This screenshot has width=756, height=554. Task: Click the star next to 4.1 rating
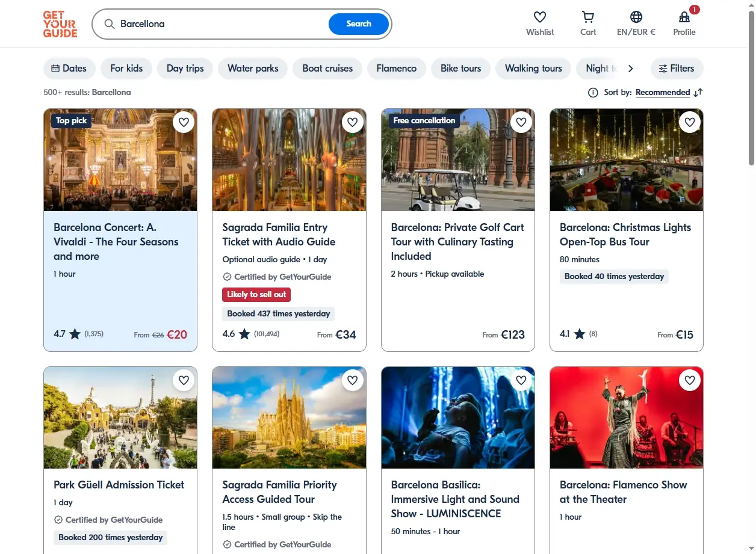[x=580, y=334]
